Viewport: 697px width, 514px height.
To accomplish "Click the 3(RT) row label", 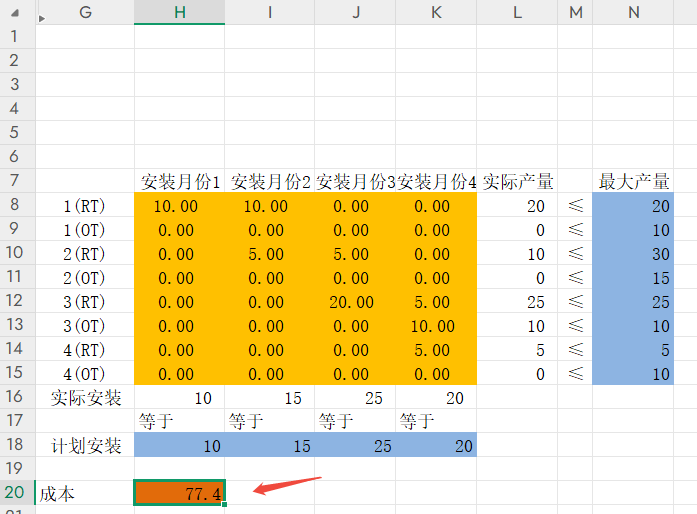I will pyautogui.click(x=85, y=301).
